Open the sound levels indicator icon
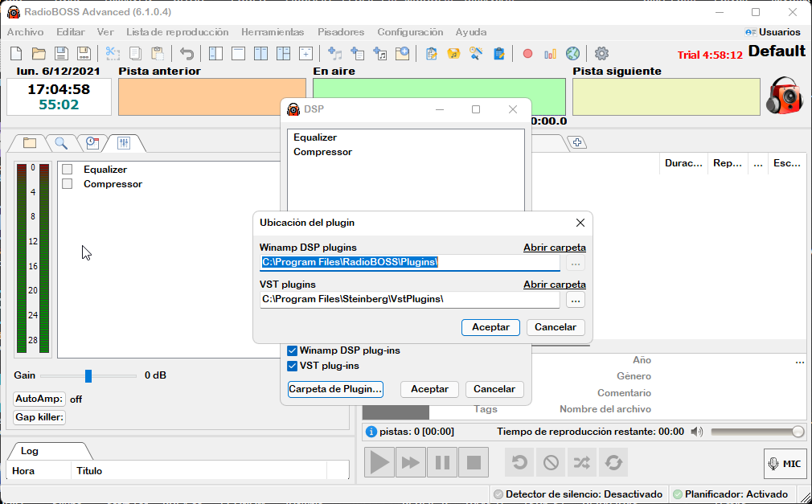This screenshot has height=504, width=812. pyautogui.click(x=549, y=54)
